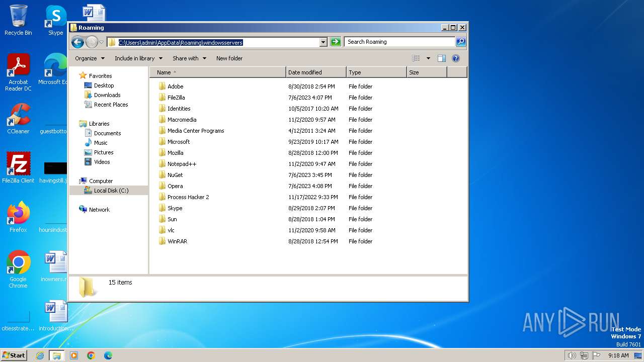Open the Organize menu
This screenshot has width=644, height=362.
click(x=90, y=58)
